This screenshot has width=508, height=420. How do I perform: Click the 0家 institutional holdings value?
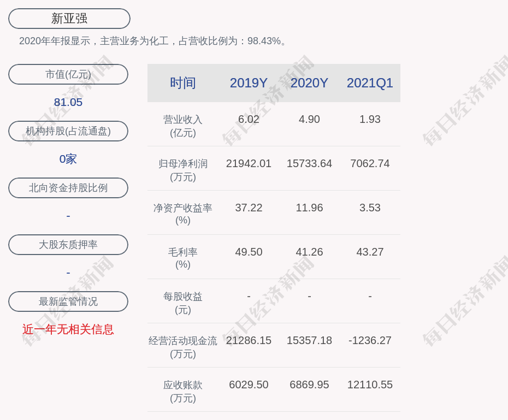coord(68,159)
